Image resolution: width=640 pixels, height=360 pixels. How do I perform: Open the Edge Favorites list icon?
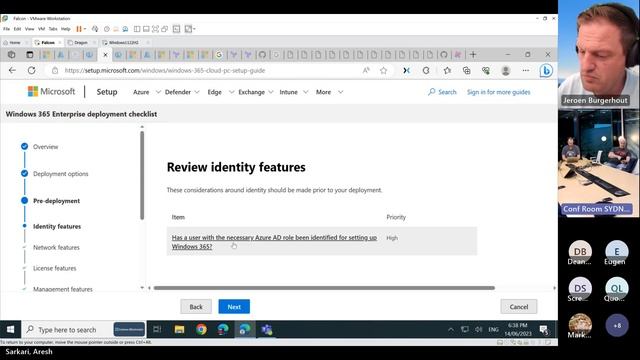click(447, 70)
